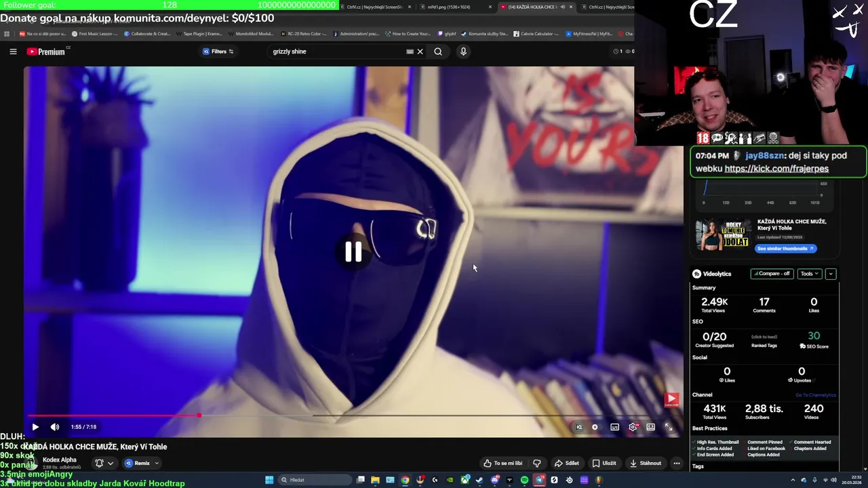Click the 240 Videos stat

[x=814, y=409]
